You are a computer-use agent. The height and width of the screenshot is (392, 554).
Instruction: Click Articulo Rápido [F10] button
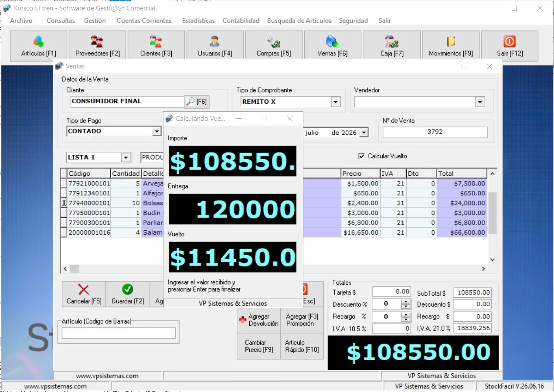tap(302, 346)
